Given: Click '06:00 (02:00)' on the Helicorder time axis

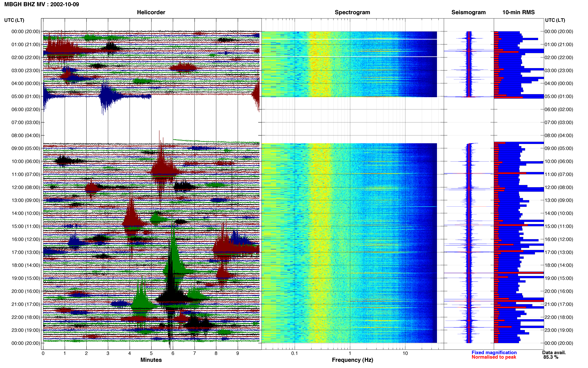Looking at the screenshot, I should pyautogui.click(x=26, y=109).
